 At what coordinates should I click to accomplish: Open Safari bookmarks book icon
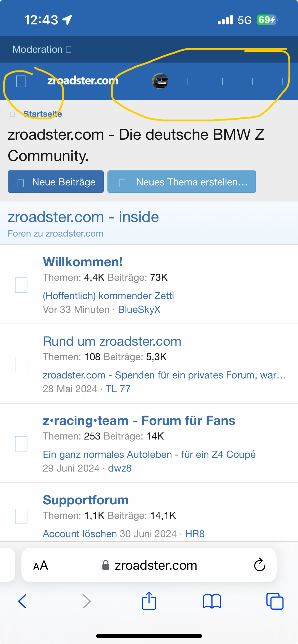212,601
